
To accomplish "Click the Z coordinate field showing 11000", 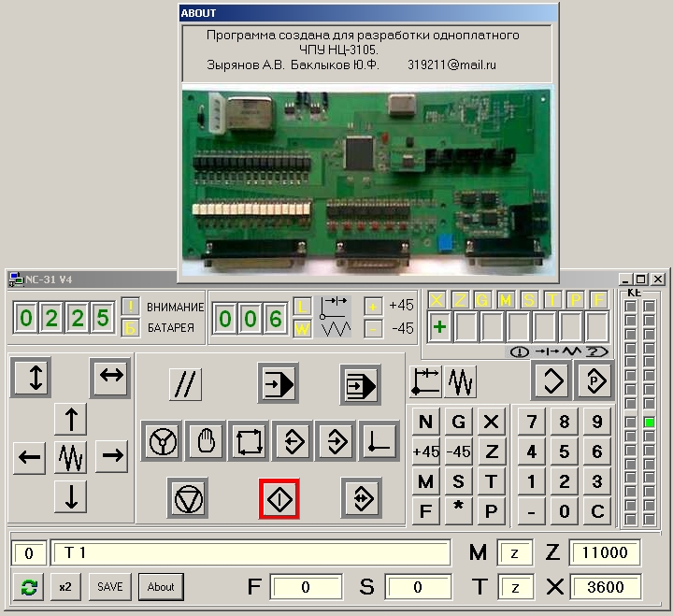I will (605, 552).
